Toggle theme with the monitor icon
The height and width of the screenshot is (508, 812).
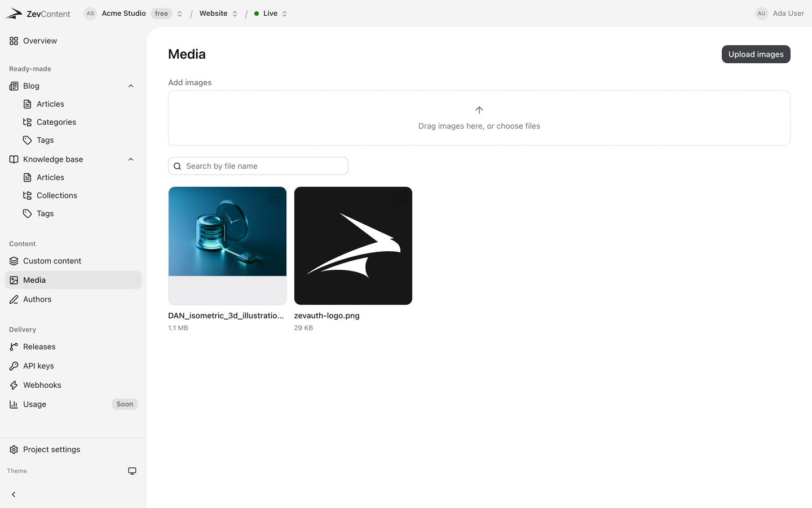132,471
